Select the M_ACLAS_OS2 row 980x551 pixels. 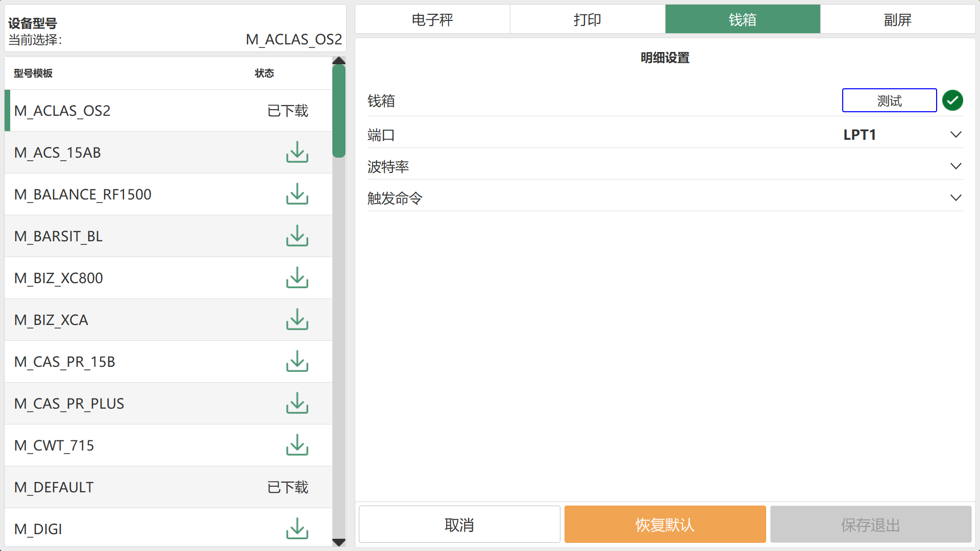click(x=168, y=111)
